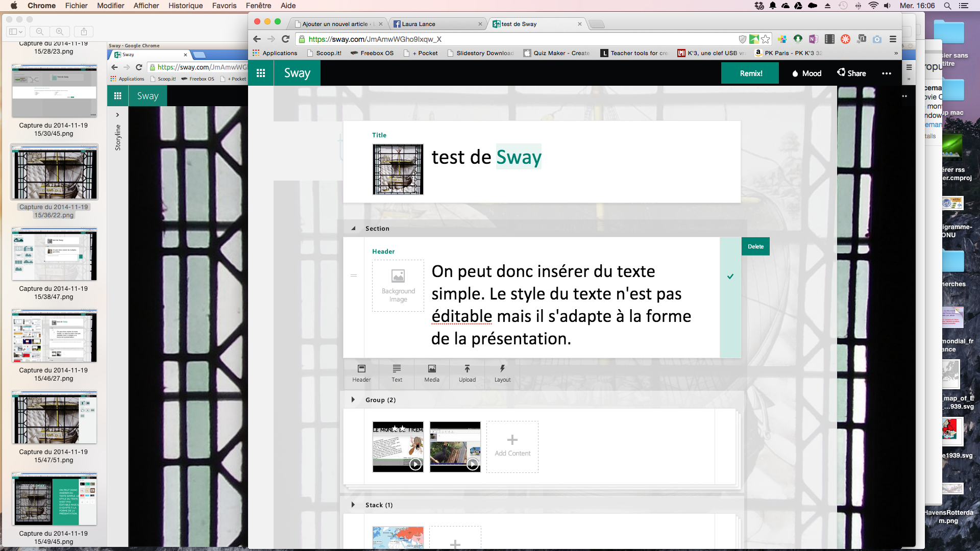
Task: Open Spotlight search in menu bar
Action: point(947,6)
